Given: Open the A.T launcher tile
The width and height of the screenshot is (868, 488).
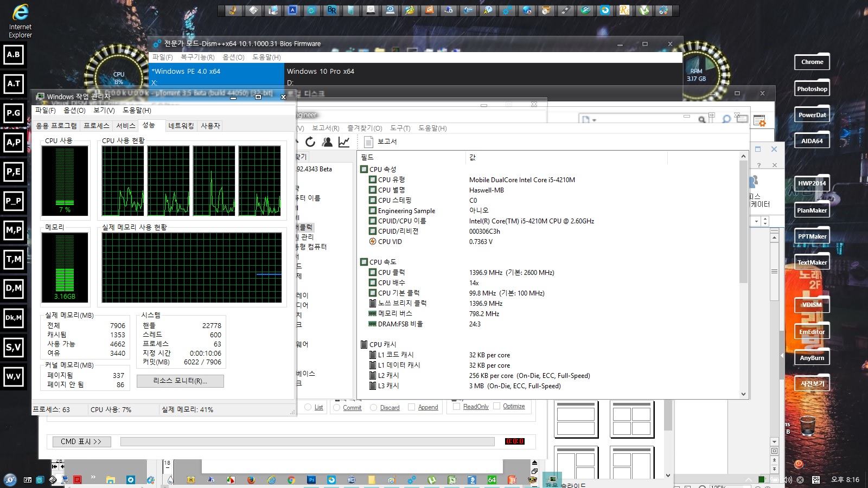Looking at the screenshot, I should [14, 84].
